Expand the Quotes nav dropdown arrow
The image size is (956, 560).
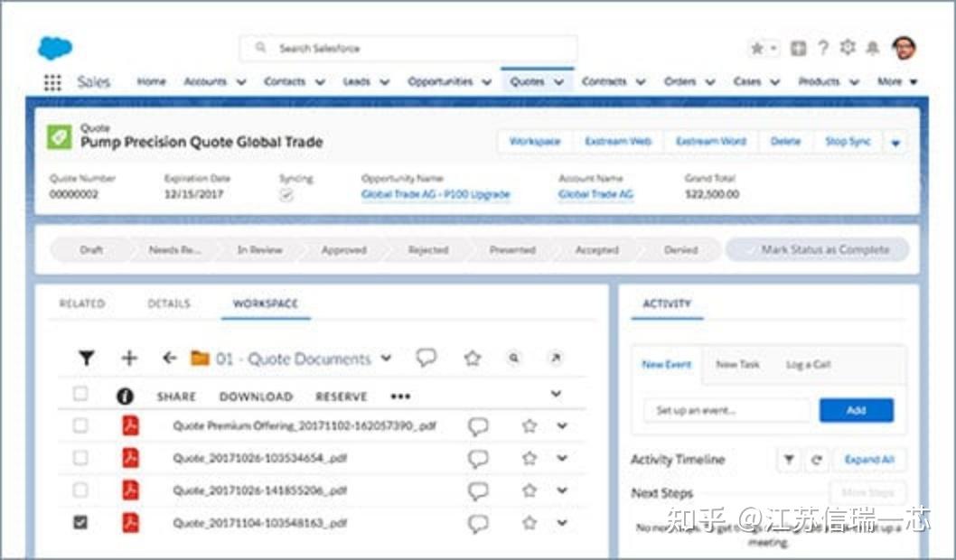point(559,82)
